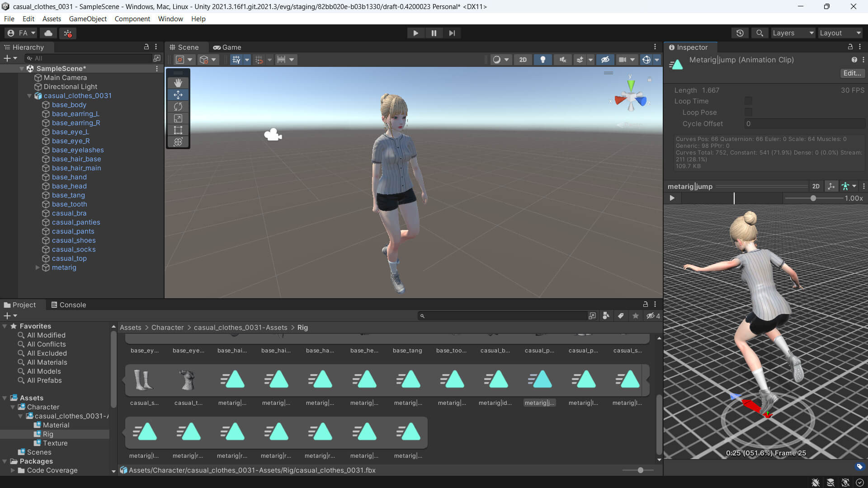Toggle scene lighting bulb button
868x488 pixels.
(543, 60)
